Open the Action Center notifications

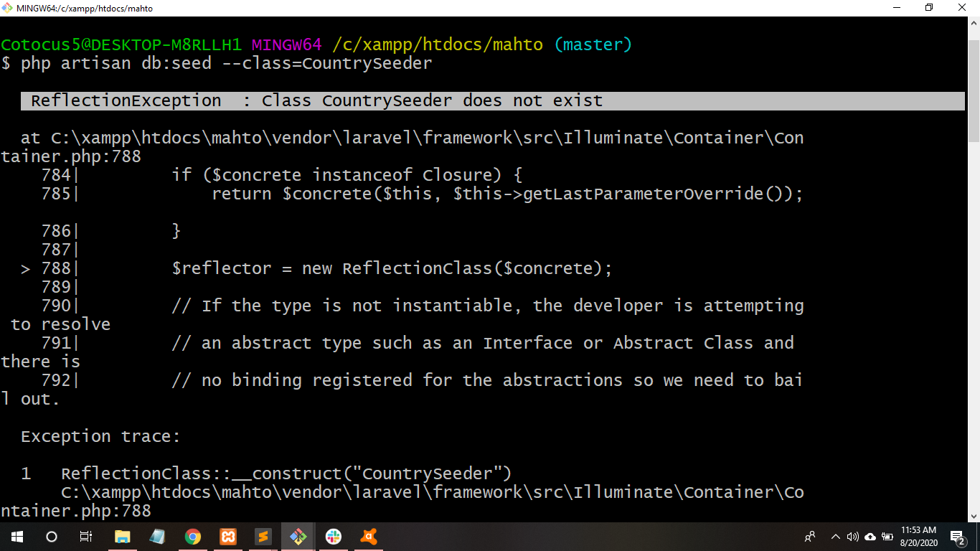[958, 537]
